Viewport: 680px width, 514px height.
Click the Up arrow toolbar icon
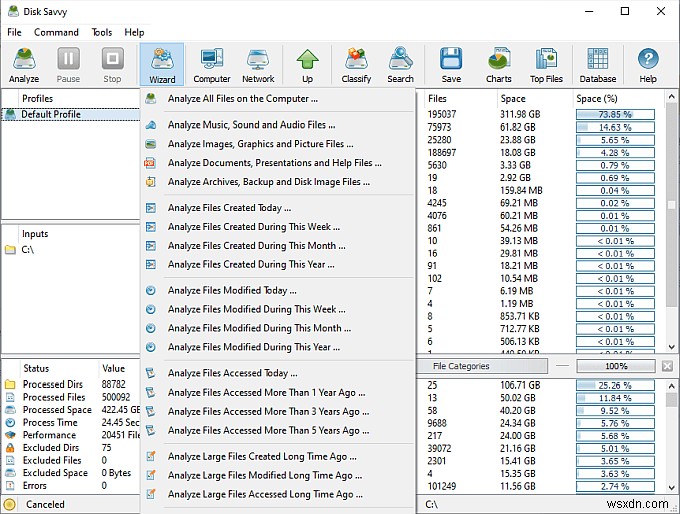(x=307, y=65)
